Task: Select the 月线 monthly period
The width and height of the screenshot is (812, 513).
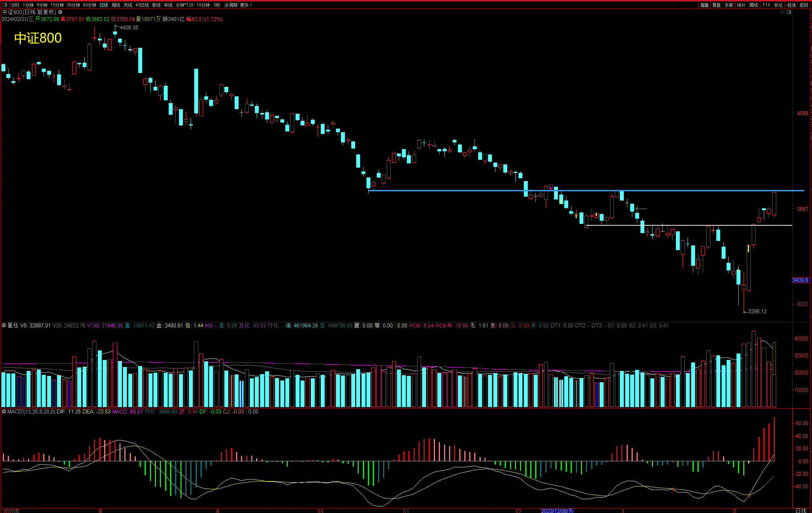Action: tap(128, 5)
